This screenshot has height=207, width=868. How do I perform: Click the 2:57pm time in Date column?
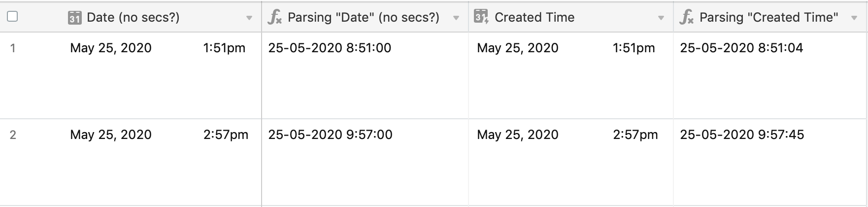[226, 135]
